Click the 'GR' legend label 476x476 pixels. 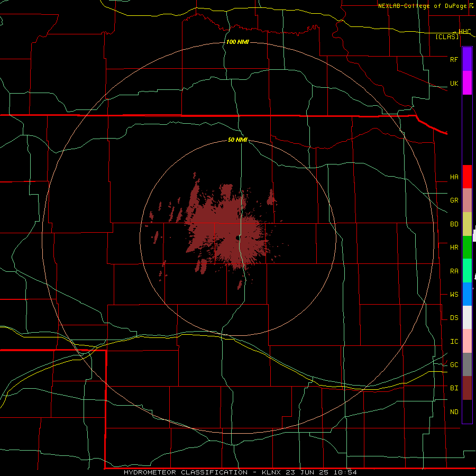[x=454, y=200]
